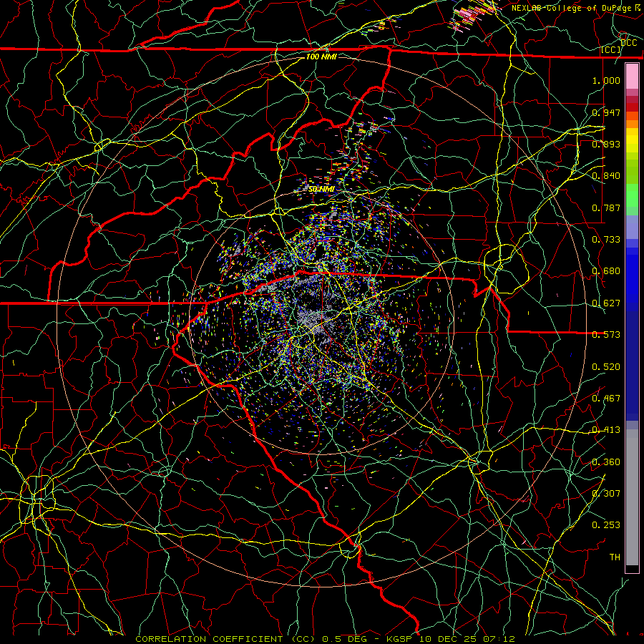
Task: Click the 0.893 legend value
Action: click(x=606, y=144)
